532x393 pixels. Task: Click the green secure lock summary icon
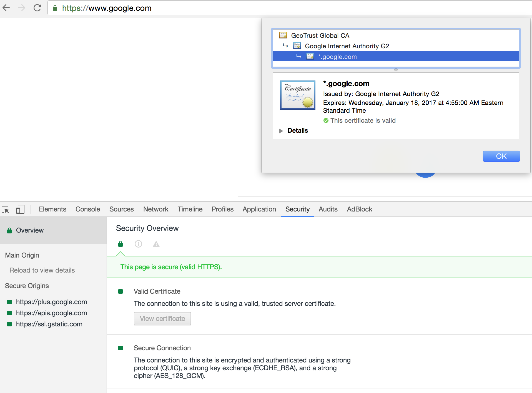coord(120,244)
